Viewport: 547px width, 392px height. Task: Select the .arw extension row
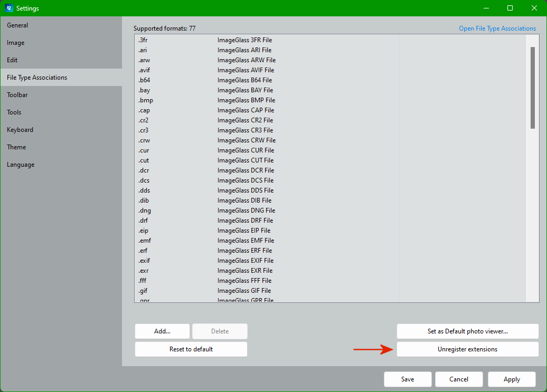pyautogui.click(x=330, y=60)
